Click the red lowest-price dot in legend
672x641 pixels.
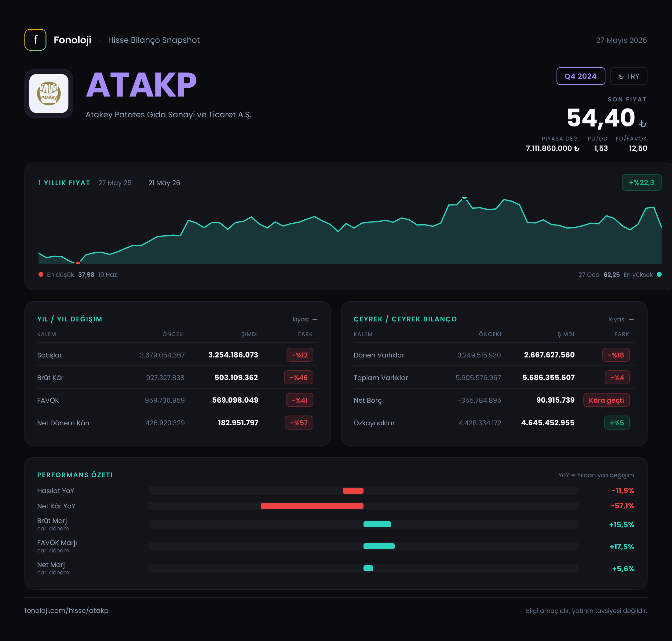click(41, 274)
